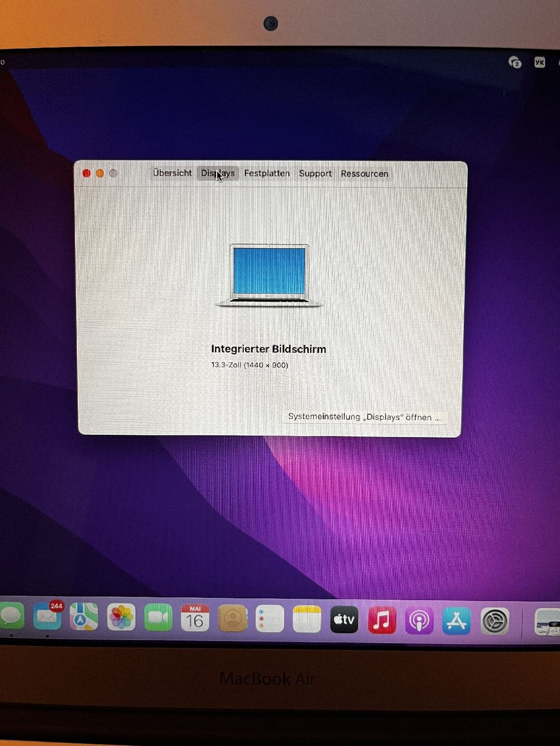Open the Photos app

(121, 618)
